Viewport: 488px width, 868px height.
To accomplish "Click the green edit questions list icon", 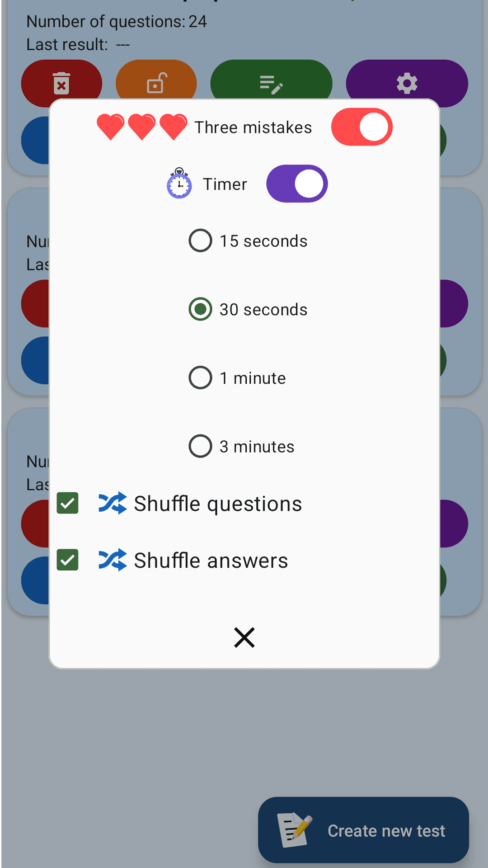I will 271,84.
